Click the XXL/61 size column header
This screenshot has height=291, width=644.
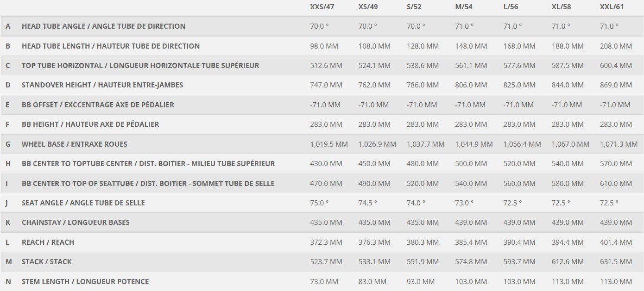click(612, 7)
